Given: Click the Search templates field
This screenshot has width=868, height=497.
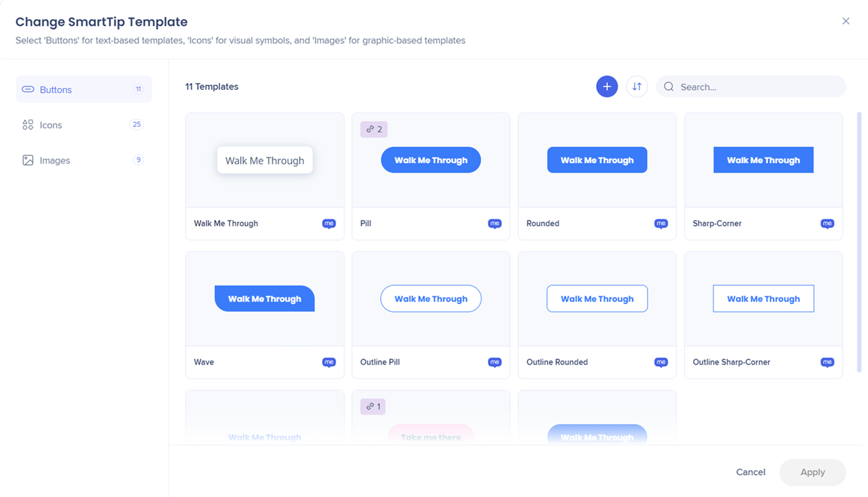Looking at the screenshot, I should coord(758,87).
